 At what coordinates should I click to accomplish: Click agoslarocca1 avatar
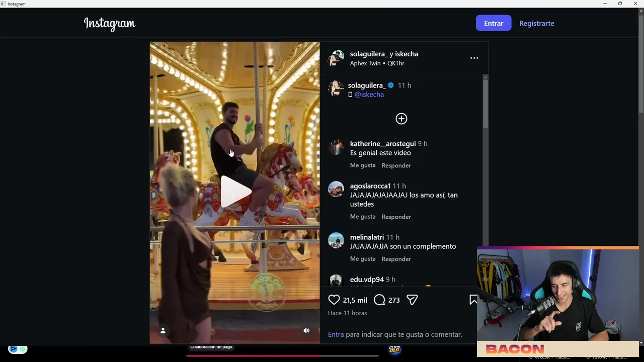[x=336, y=189]
